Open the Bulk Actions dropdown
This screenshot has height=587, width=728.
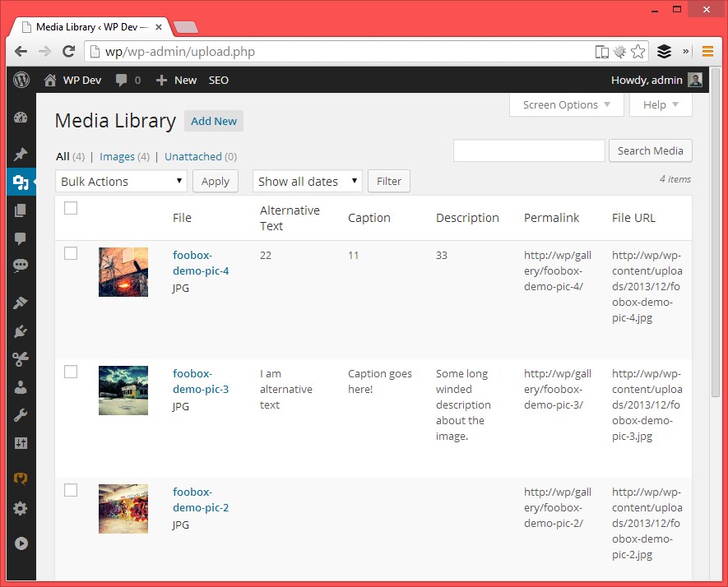coord(121,181)
